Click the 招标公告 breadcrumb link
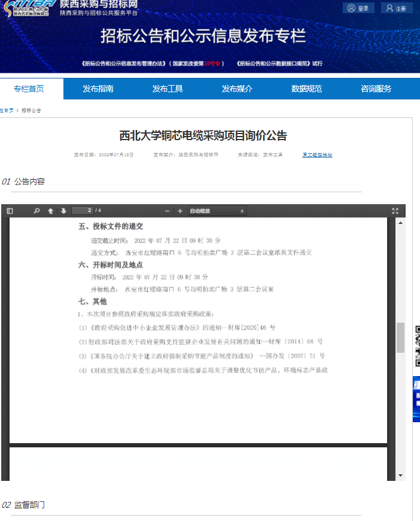 32,110
